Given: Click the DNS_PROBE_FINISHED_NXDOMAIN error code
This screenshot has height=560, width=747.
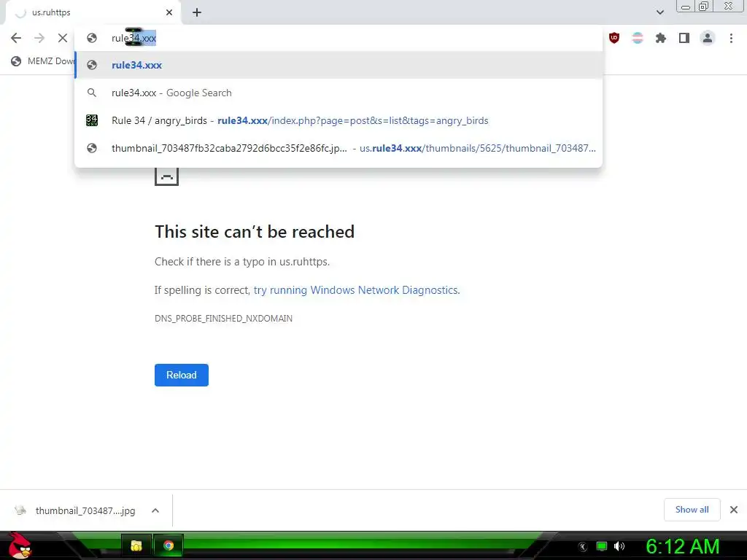Looking at the screenshot, I should click(x=223, y=319).
